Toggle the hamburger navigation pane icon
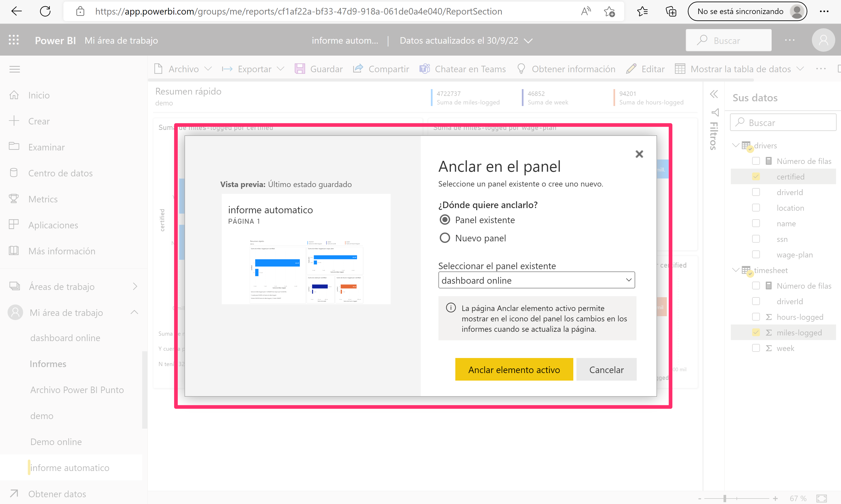This screenshot has width=841, height=504. coord(15,69)
